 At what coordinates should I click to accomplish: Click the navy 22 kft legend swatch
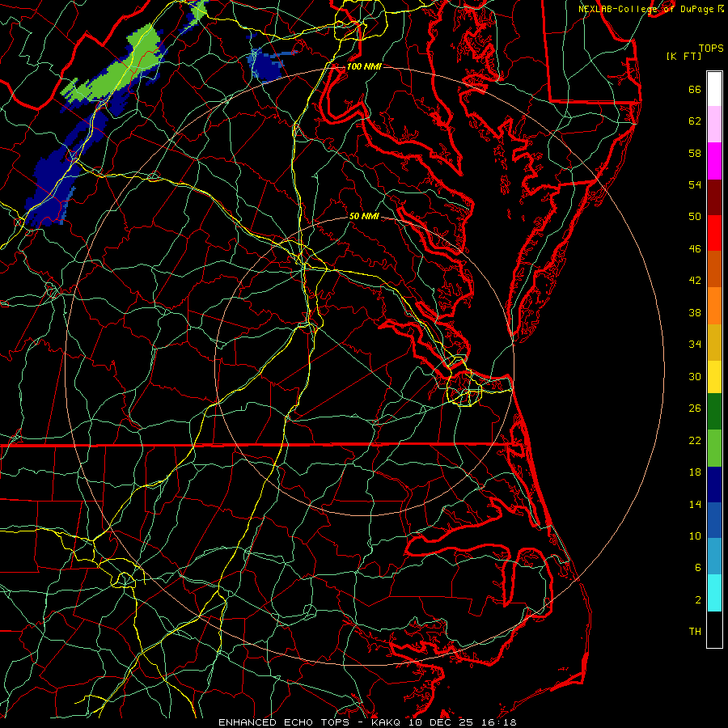point(714,485)
